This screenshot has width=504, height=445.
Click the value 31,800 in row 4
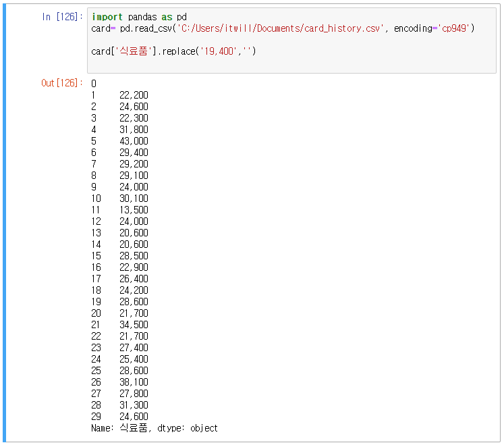coord(134,130)
